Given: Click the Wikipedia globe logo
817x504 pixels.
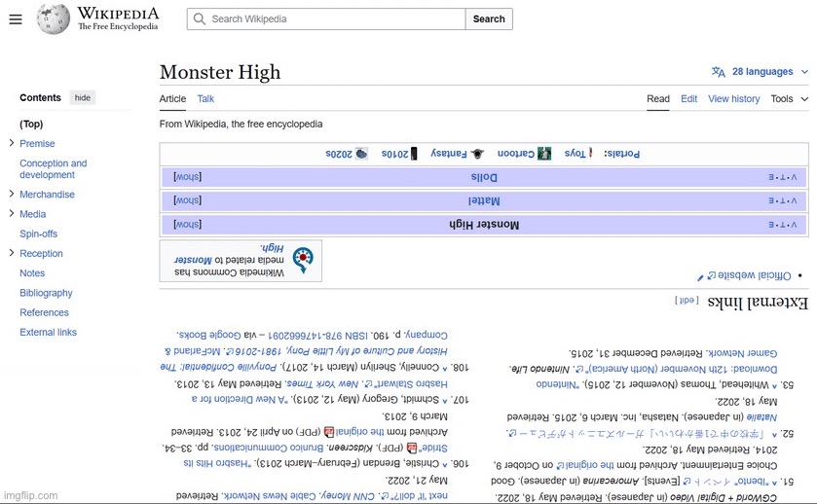Looking at the screenshot, I should tap(54, 19).
